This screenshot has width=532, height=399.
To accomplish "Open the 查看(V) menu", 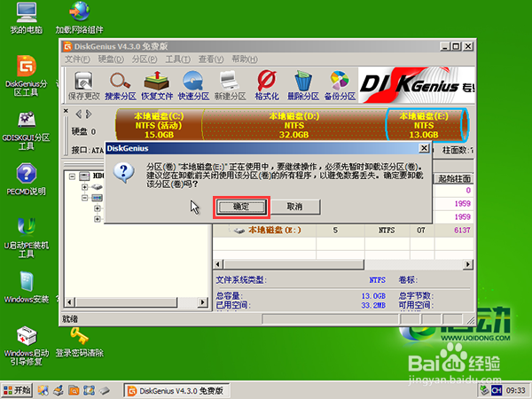I will point(211,59).
